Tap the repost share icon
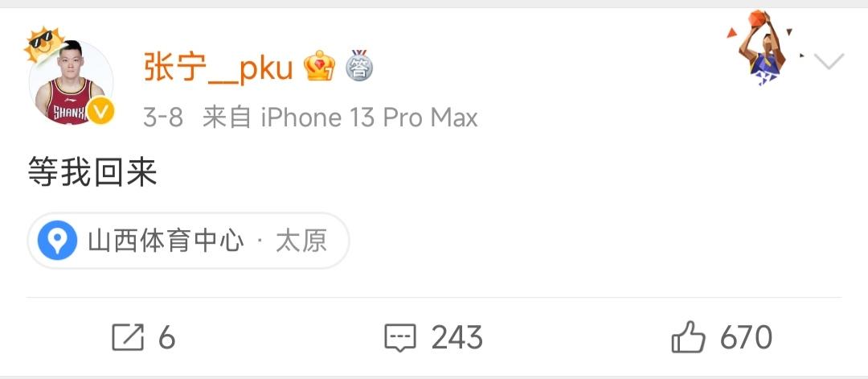Image resolution: width=868 pixels, height=379 pixels. click(x=128, y=337)
